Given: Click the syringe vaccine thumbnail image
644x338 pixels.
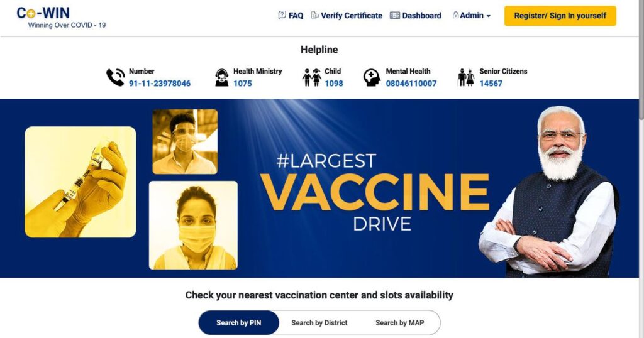Looking at the screenshot, I should (80, 182).
